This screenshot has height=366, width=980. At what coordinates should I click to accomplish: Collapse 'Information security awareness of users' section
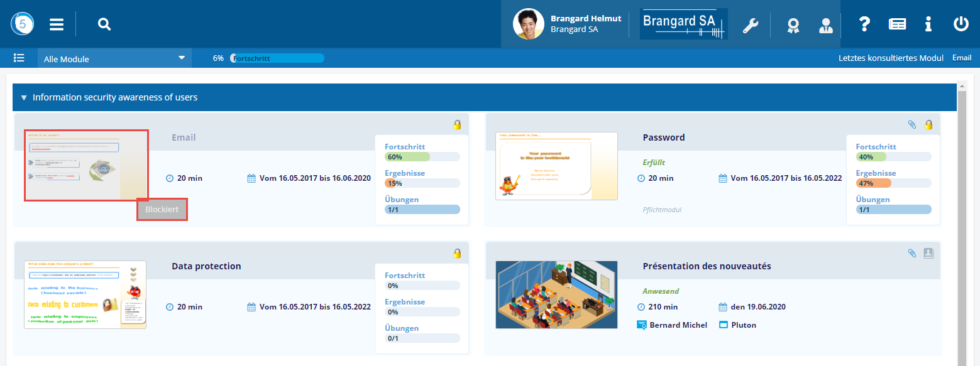pyautogui.click(x=24, y=97)
